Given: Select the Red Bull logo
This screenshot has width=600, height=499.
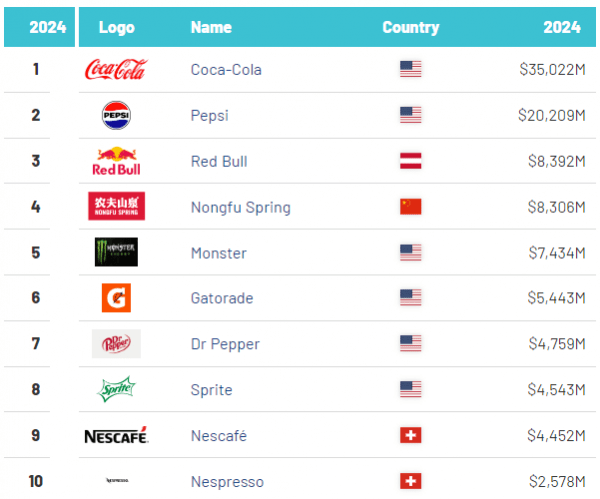Looking at the screenshot, I should click(x=116, y=161).
